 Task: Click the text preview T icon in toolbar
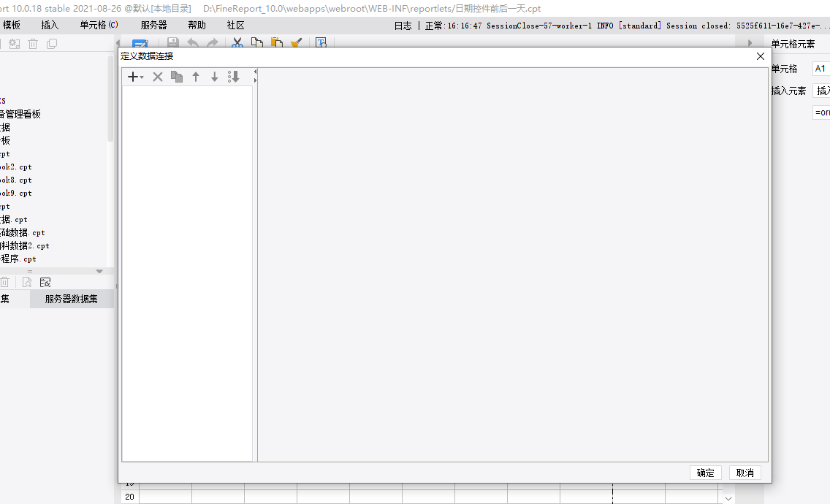point(321,43)
